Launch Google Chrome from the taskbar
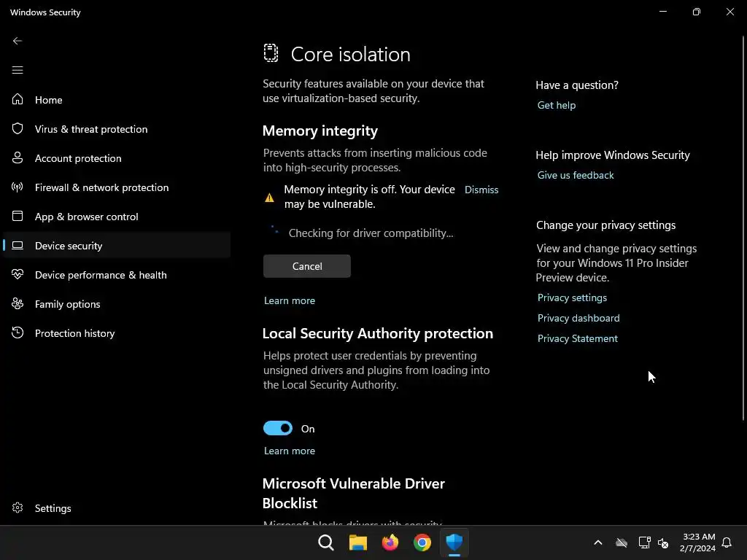The image size is (747, 560). 422,542
